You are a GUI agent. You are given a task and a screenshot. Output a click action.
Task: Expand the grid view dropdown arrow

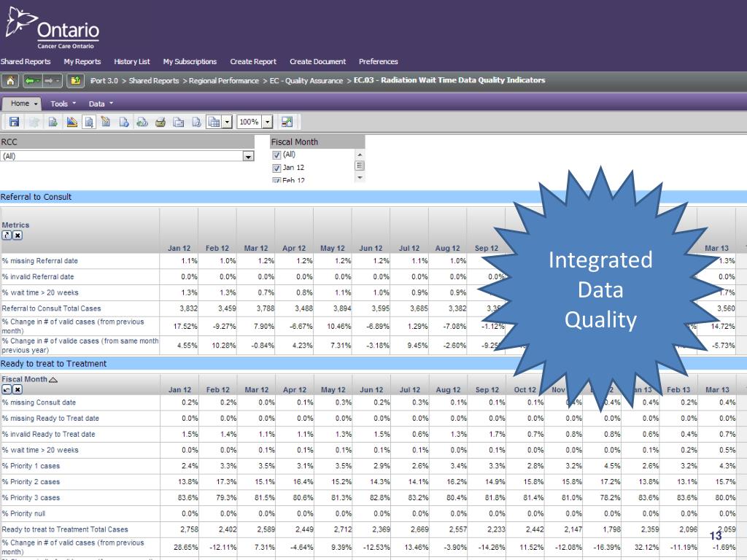tap(227, 122)
